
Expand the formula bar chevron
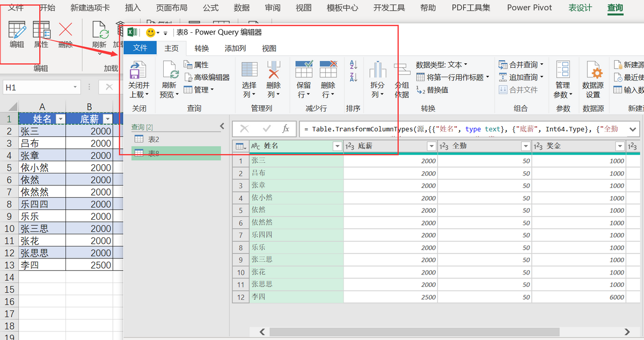click(632, 129)
